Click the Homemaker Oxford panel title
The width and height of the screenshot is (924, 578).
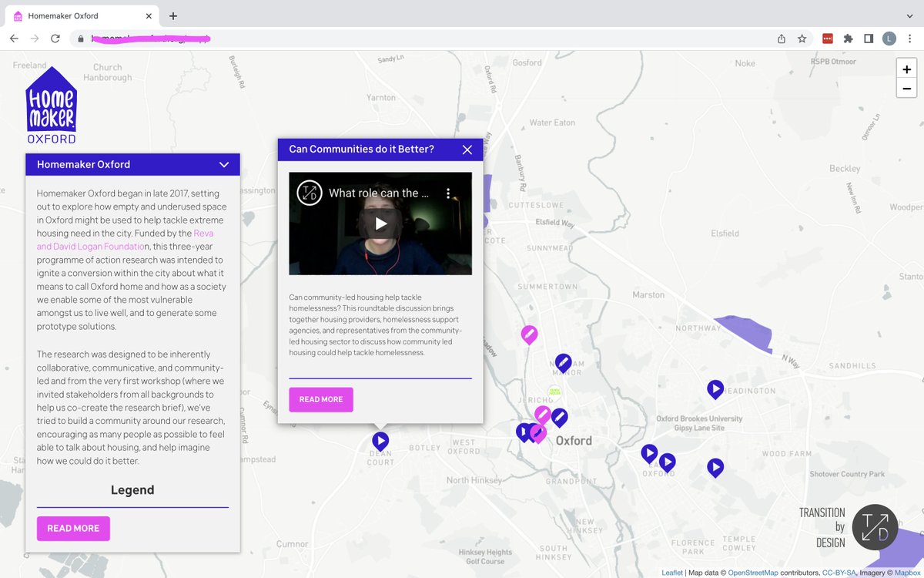[x=83, y=164]
